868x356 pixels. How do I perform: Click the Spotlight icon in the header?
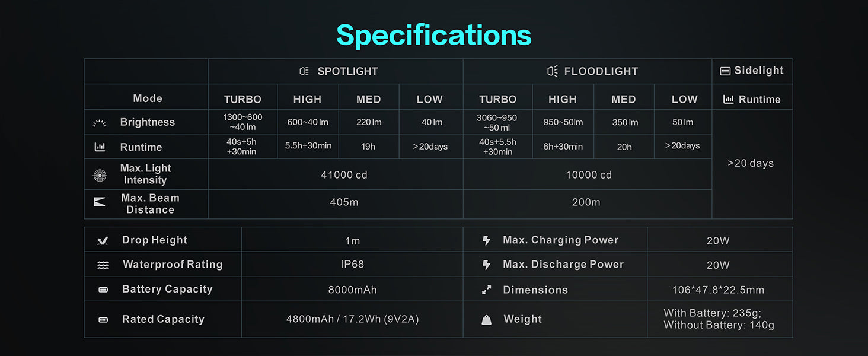pos(304,71)
